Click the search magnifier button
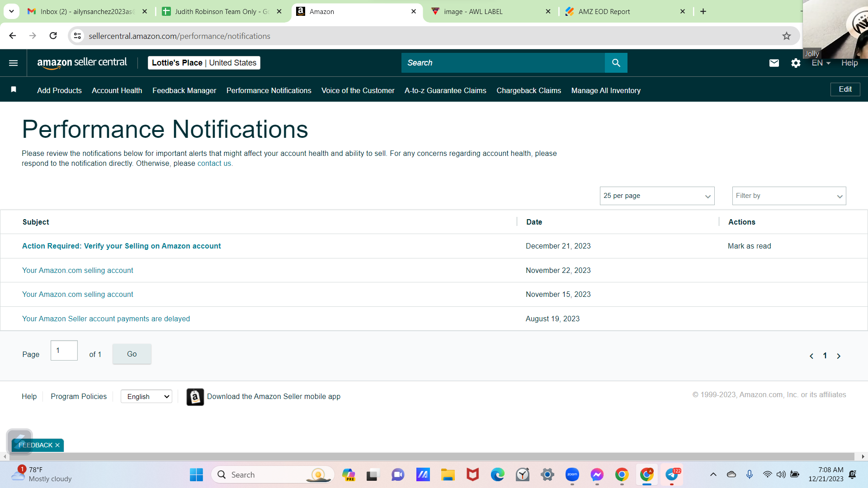This screenshot has width=868, height=488. (616, 63)
